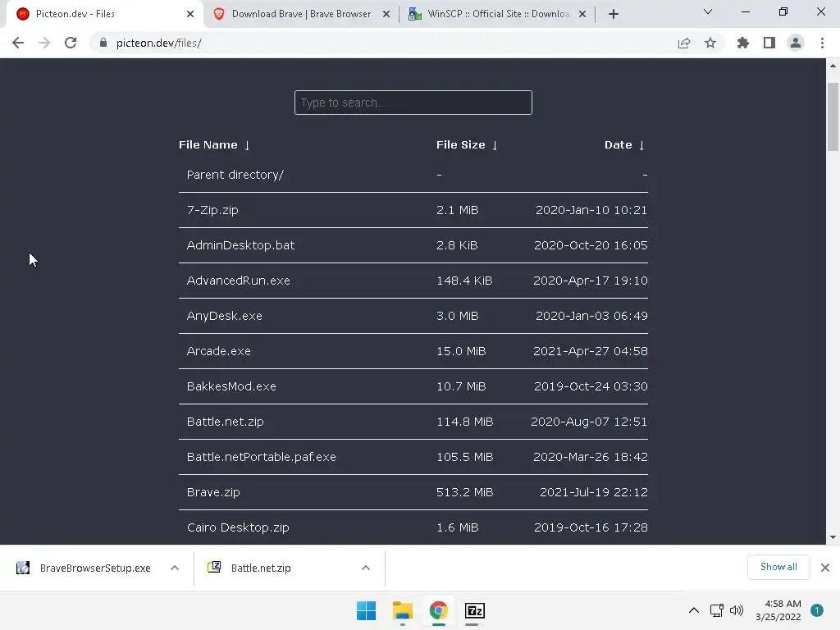Open the clock and date flyout

tap(778, 610)
